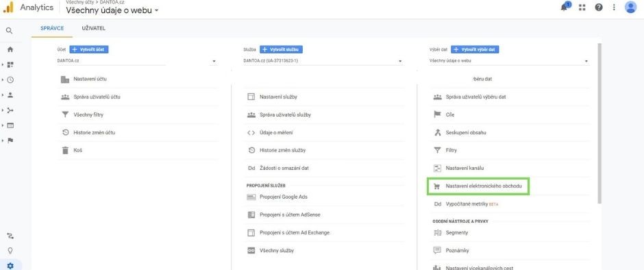
Task: Open the Customization dashboard sidebar icon
Action: [10, 64]
